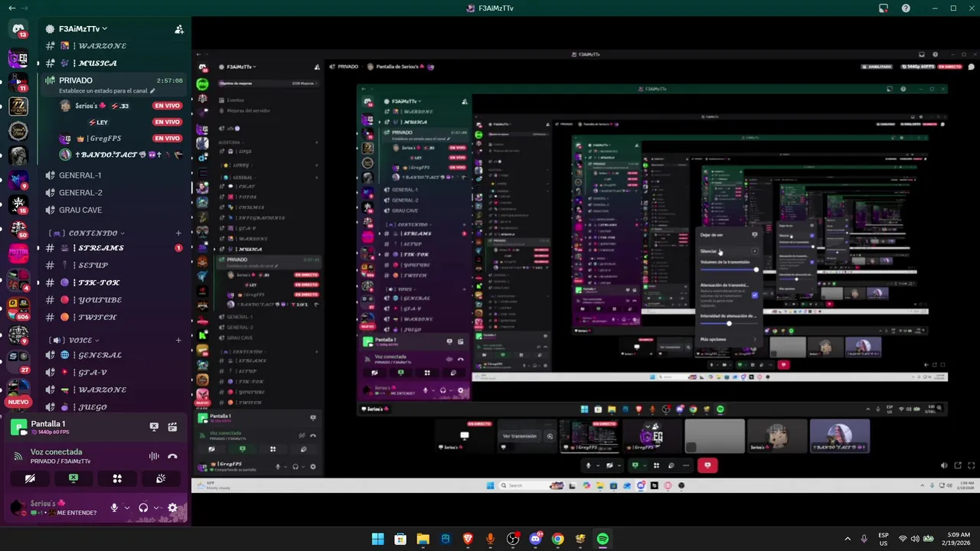Click the NUEVO unread indicator
Viewport: 980px width, 551px height.
coord(18,402)
